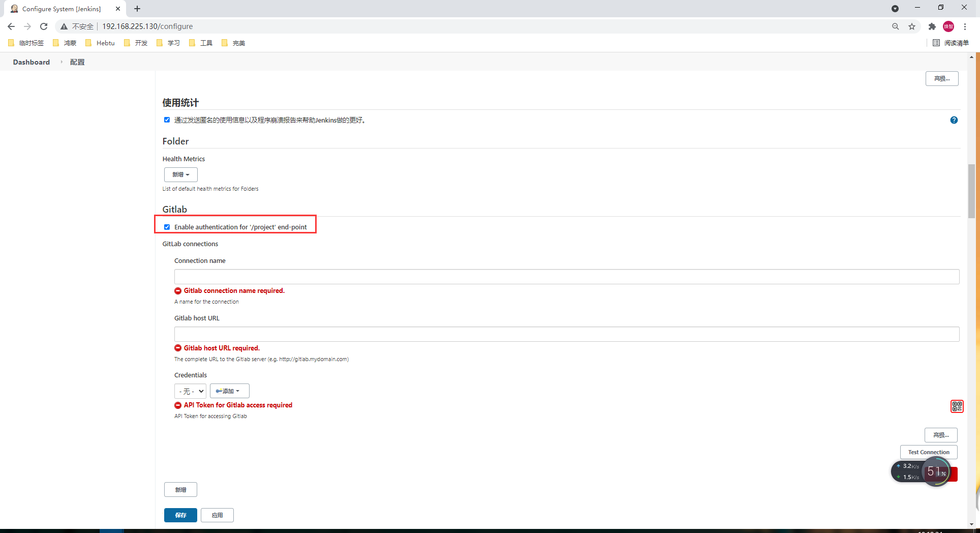Click 'API Token for Gitlab access required' text
This screenshot has width=980, height=533.
pyautogui.click(x=238, y=405)
